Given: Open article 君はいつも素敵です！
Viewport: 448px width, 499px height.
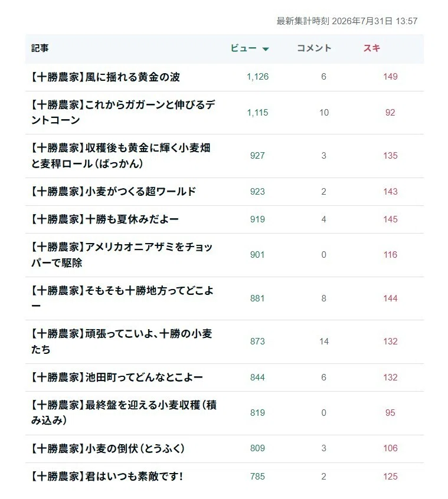Looking at the screenshot, I should tap(107, 477).
